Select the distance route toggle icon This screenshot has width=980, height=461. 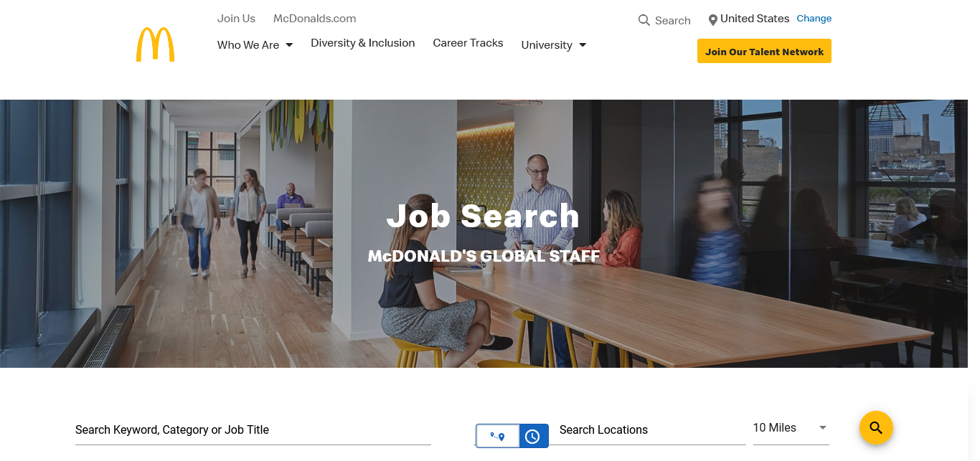point(498,436)
